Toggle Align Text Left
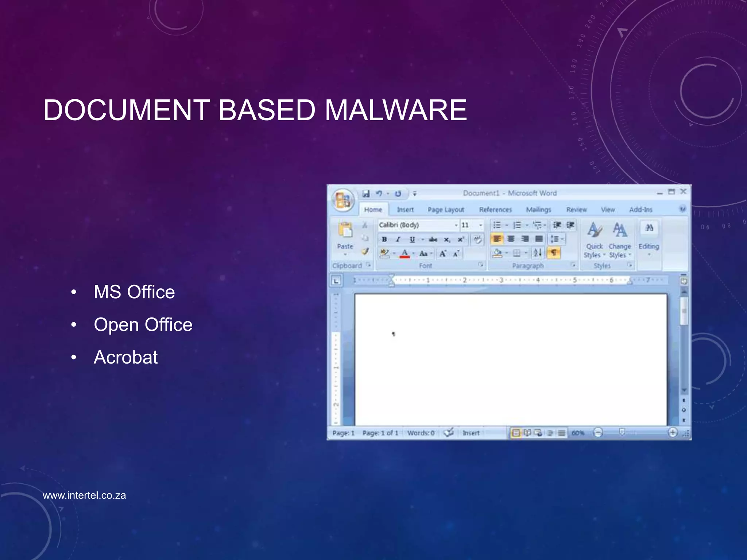747x560 pixels. pyautogui.click(x=497, y=239)
